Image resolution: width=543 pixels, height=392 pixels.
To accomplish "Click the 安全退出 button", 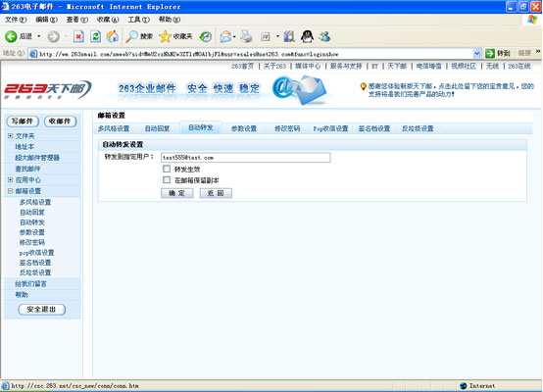I will tap(41, 310).
